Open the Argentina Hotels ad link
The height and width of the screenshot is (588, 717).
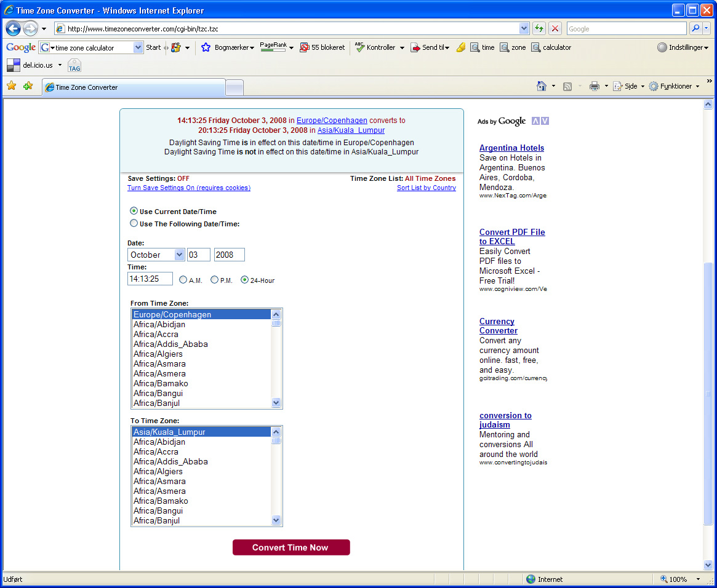[511, 148]
